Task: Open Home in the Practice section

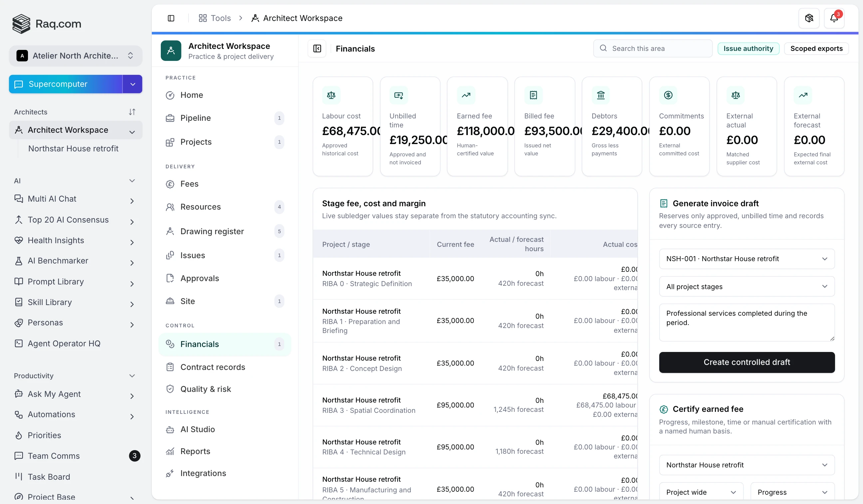Action: click(x=225, y=95)
